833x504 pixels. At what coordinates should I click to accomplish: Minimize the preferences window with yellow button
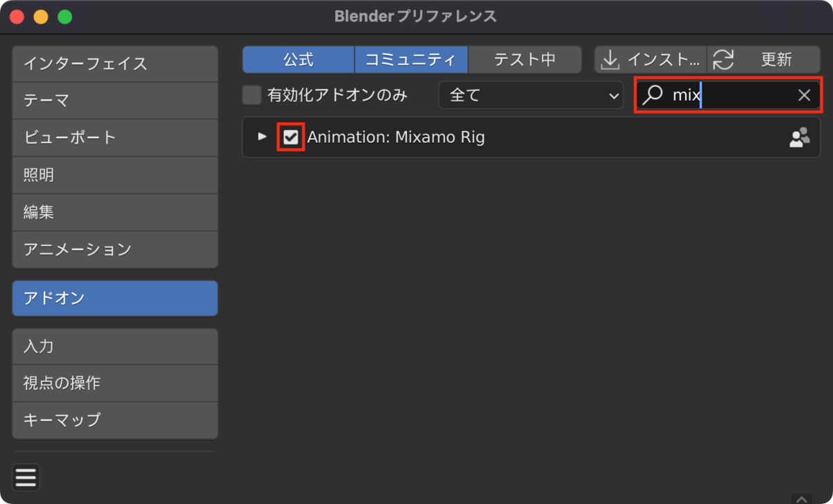[41, 17]
